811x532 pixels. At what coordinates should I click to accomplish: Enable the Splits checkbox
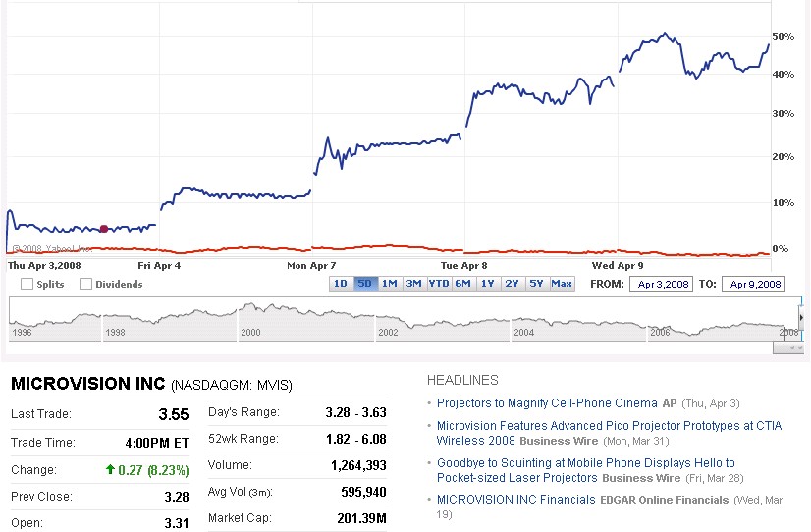click(27, 284)
